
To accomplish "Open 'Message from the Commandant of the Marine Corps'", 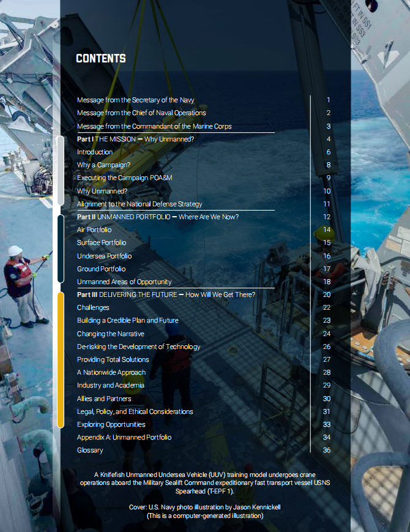I will pyautogui.click(x=154, y=126).
